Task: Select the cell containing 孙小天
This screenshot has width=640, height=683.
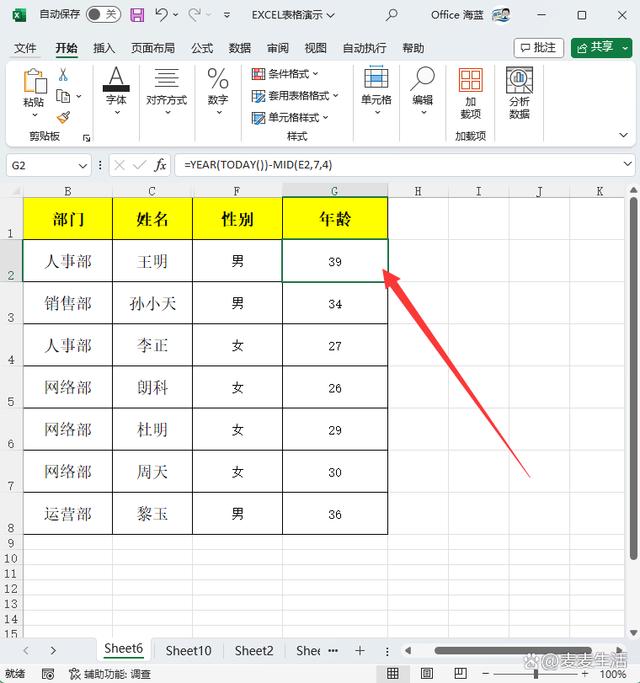Action: (x=152, y=303)
